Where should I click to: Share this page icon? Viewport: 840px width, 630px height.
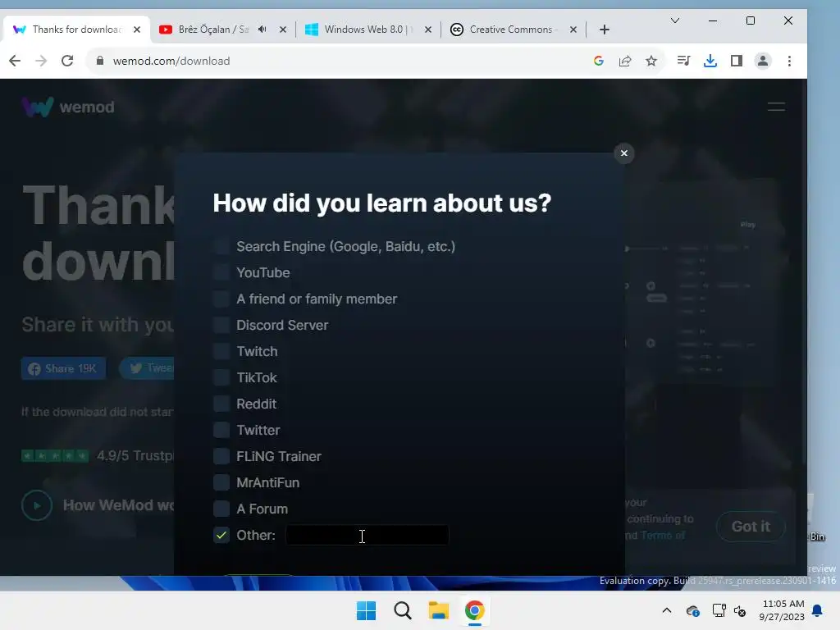coord(624,61)
